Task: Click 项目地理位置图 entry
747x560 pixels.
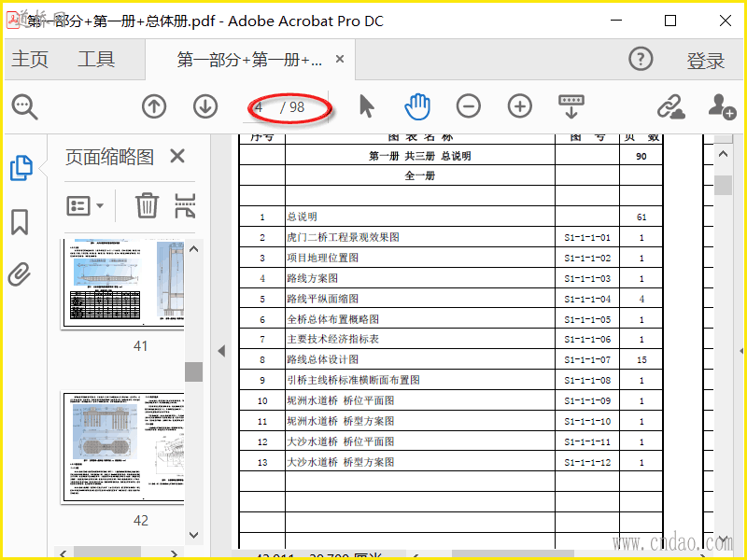Action: pos(322,258)
